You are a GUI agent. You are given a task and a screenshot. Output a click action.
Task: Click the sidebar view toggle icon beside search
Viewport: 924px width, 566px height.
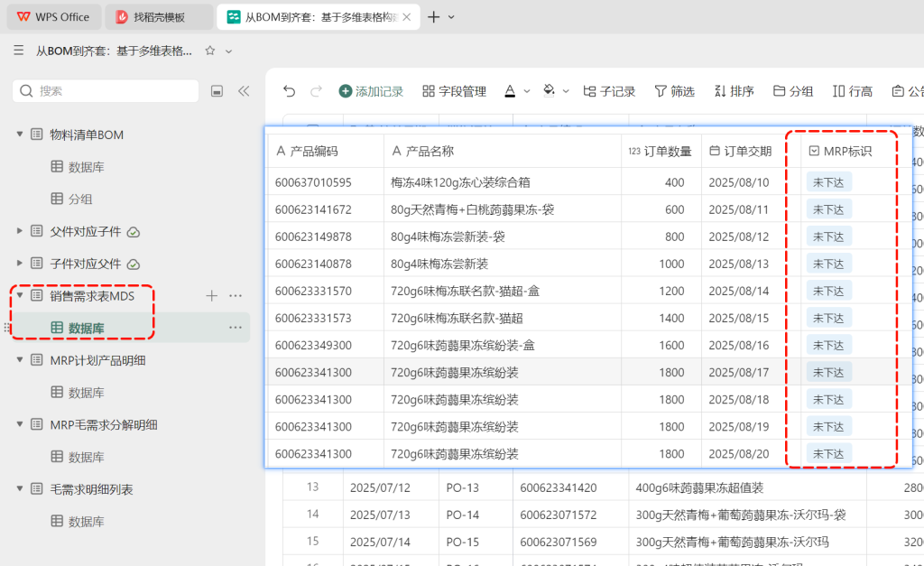click(x=217, y=91)
